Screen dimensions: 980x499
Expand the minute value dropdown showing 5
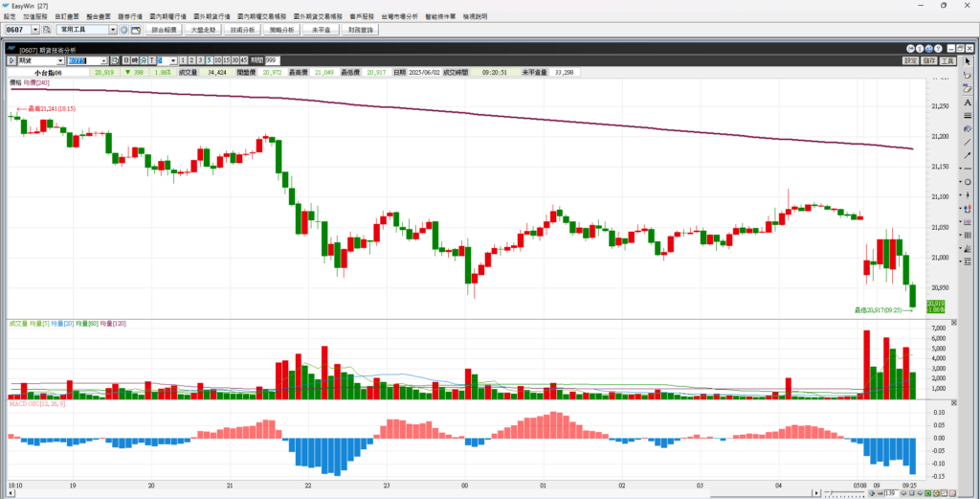(x=173, y=60)
